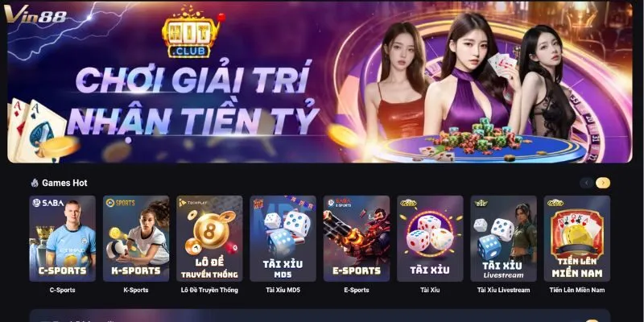This screenshot has width=644, height=322.
Task: Click the SABA E-Sports logo on card
Action: coord(339,203)
